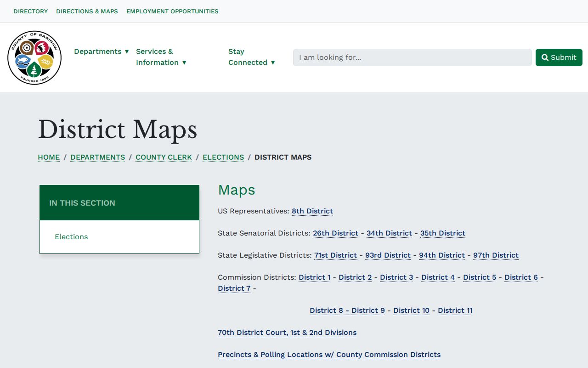588x368 pixels.
Task: Submit the search query
Action: pyautogui.click(x=559, y=57)
